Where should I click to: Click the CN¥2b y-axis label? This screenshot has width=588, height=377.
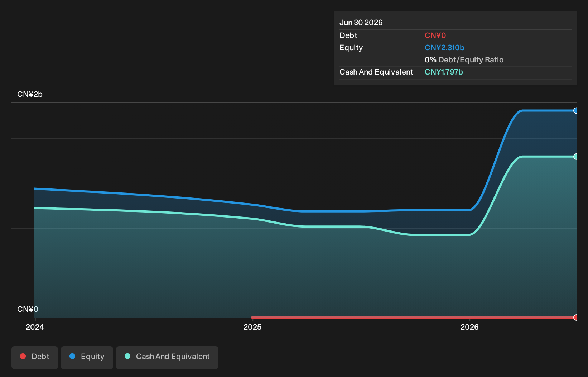coord(30,94)
